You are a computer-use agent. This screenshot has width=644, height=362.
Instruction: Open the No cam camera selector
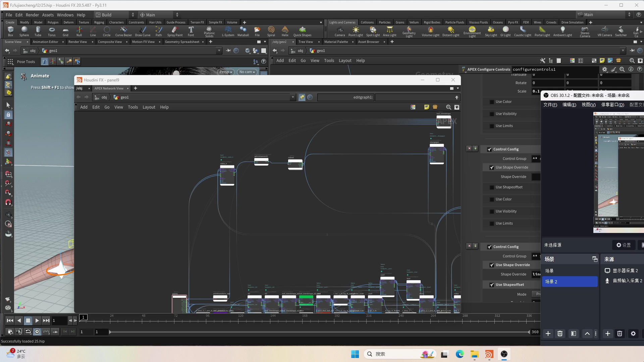click(x=247, y=72)
